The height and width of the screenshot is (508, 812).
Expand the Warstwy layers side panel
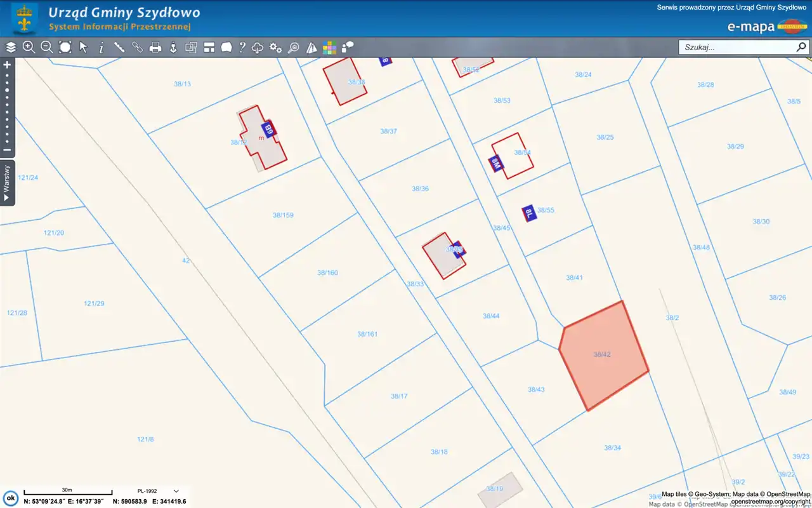coord(7,183)
